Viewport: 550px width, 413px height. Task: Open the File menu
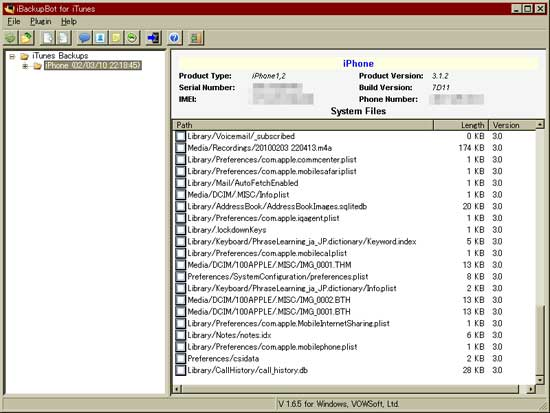[x=14, y=22]
